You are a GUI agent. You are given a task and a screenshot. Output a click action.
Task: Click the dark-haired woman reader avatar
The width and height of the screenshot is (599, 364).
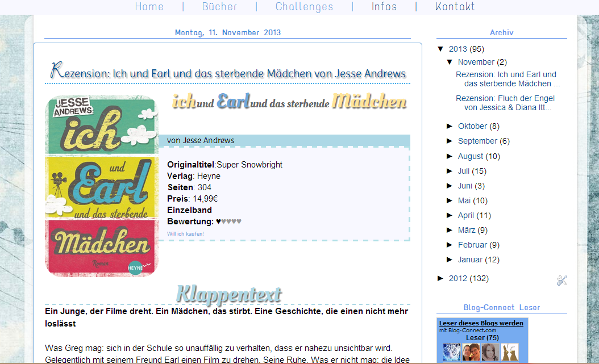(490, 352)
